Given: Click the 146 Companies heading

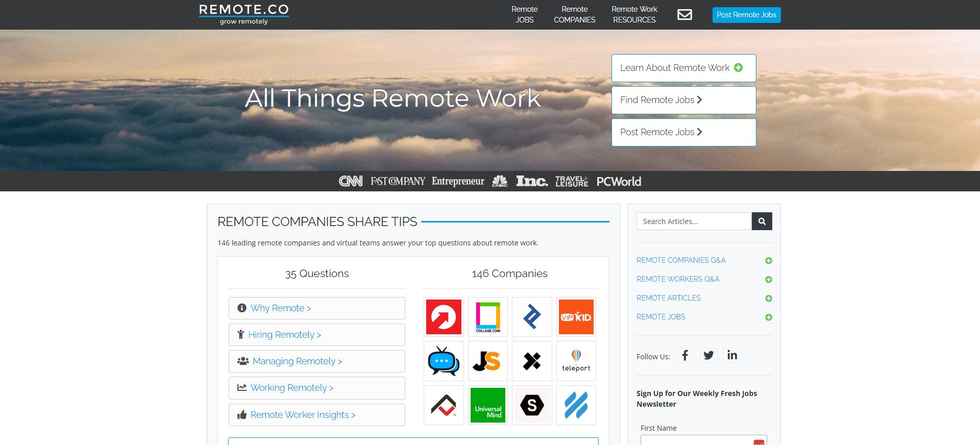Looking at the screenshot, I should point(509,274).
